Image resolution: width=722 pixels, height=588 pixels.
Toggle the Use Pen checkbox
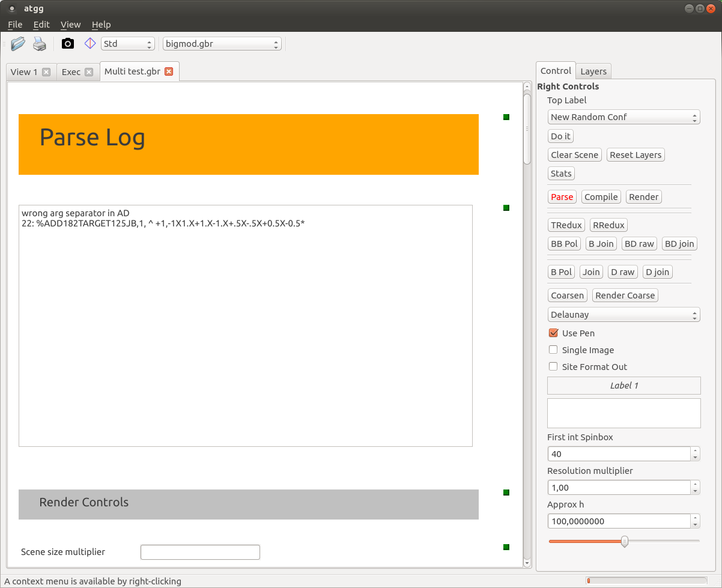(554, 333)
